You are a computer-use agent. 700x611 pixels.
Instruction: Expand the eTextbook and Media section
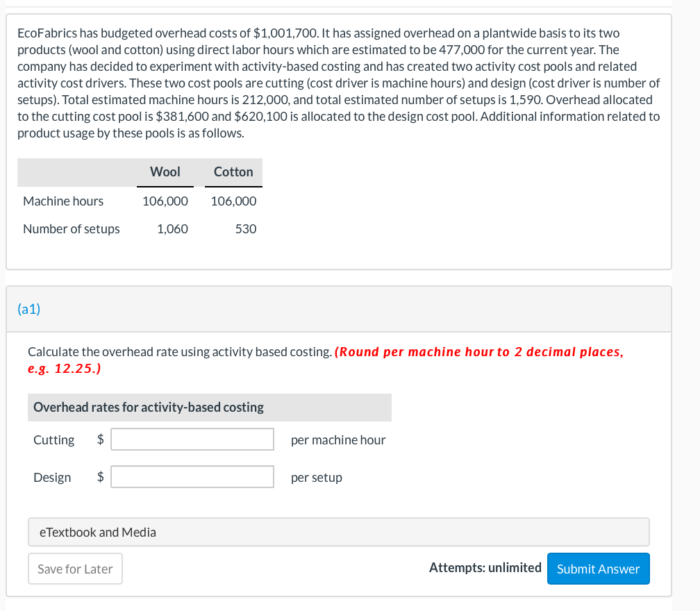pos(96,531)
